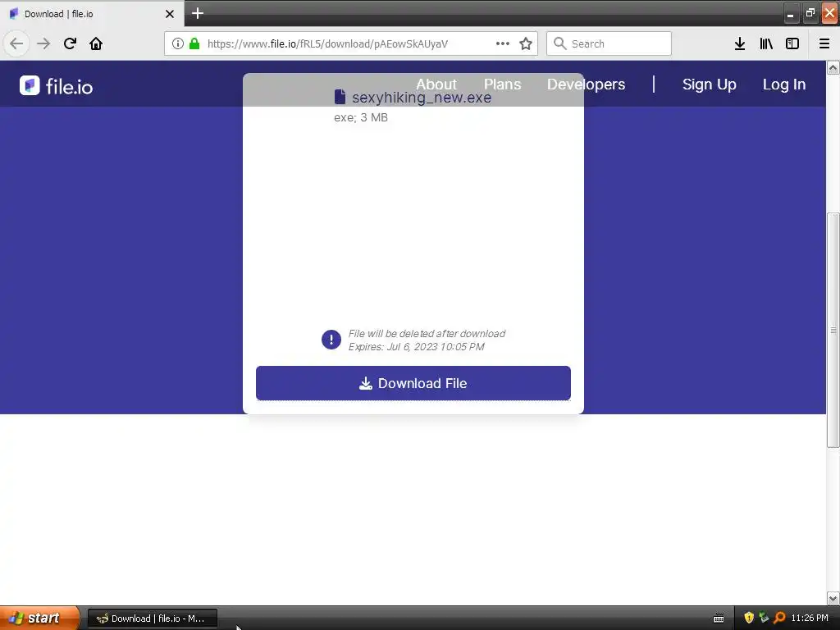Click the vertical scrollbar thumb

pyautogui.click(x=833, y=330)
